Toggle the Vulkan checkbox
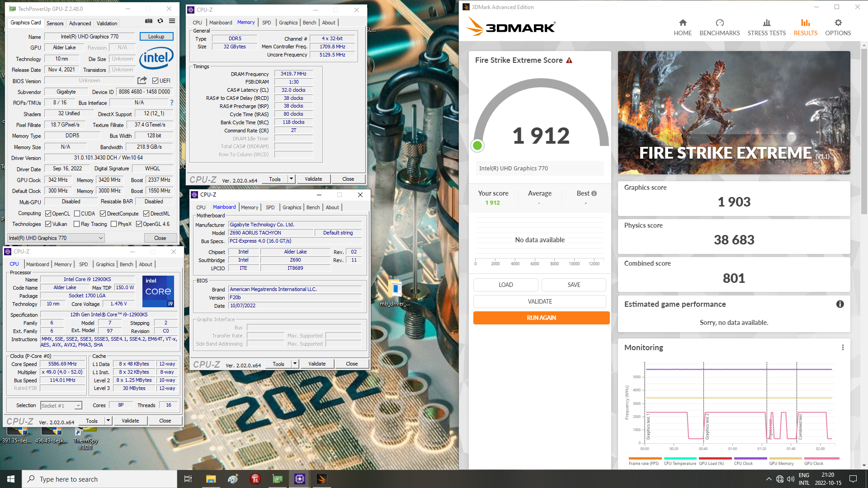The height and width of the screenshot is (488, 868). [48, 224]
